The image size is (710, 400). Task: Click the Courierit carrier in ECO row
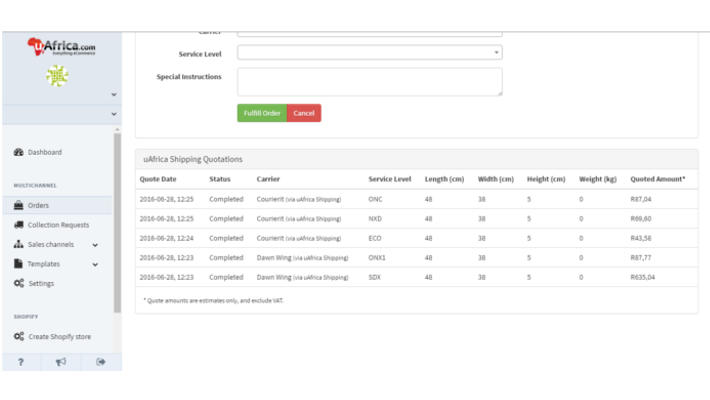(299, 238)
